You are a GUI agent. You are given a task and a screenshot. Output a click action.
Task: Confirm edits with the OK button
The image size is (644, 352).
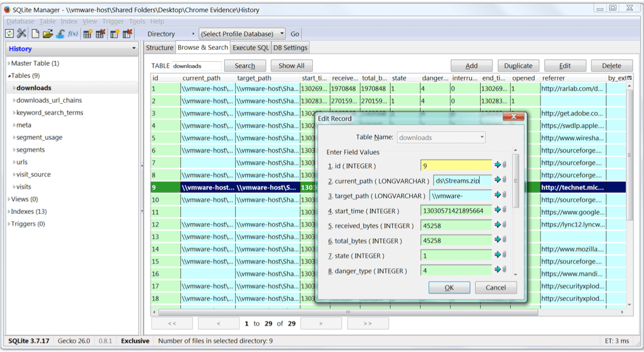(x=449, y=287)
